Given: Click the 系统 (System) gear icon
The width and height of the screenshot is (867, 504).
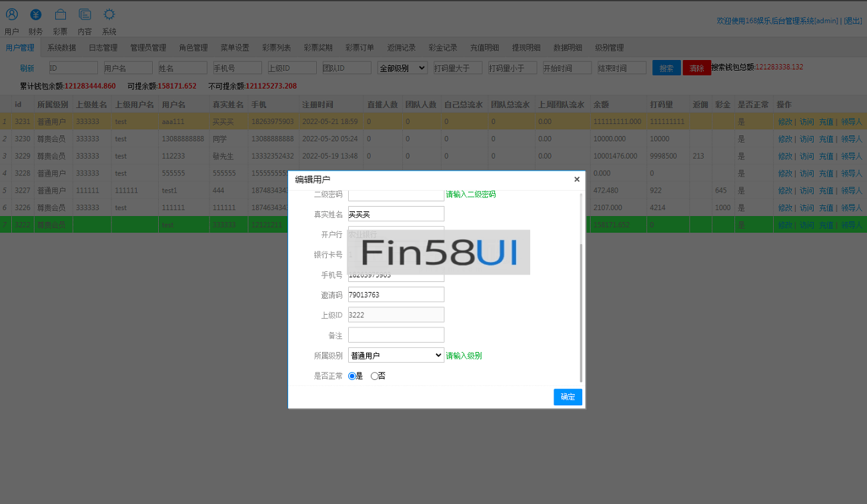Looking at the screenshot, I should click(x=109, y=15).
